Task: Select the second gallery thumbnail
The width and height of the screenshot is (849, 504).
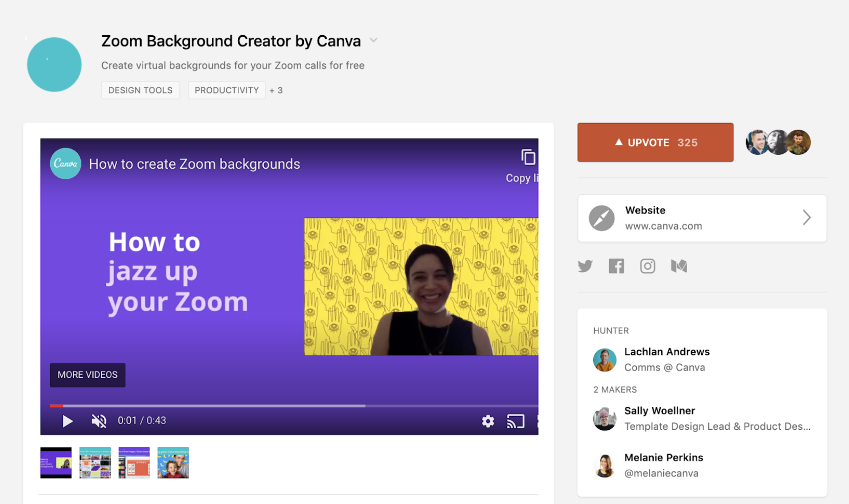Action: 95,463
